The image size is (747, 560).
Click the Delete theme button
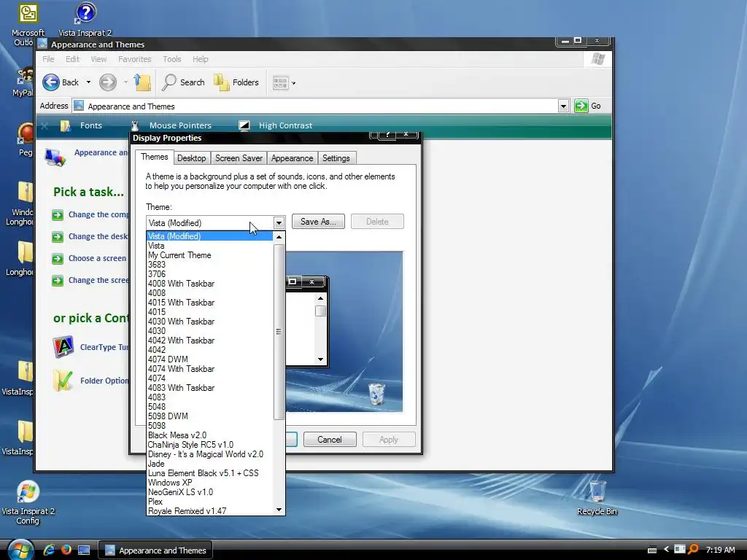[x=377, y=222]
